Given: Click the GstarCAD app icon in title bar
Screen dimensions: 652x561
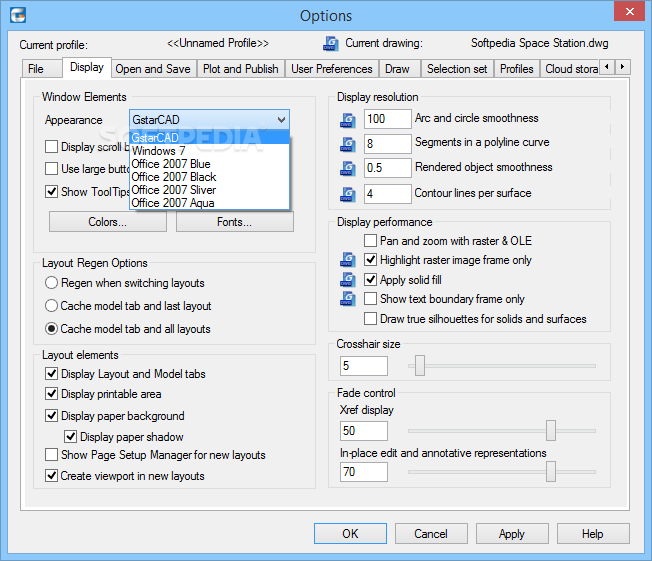Looking at the screenshot, I should pyautogui.click(x=18, y=15).
